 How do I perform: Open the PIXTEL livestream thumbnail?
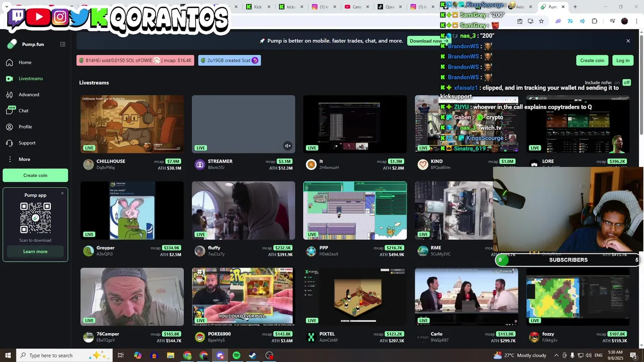coord(355,297)
